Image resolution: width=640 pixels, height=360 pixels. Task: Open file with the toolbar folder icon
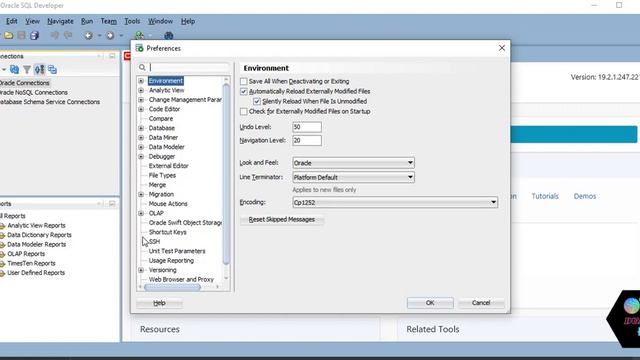pos(9,36)
